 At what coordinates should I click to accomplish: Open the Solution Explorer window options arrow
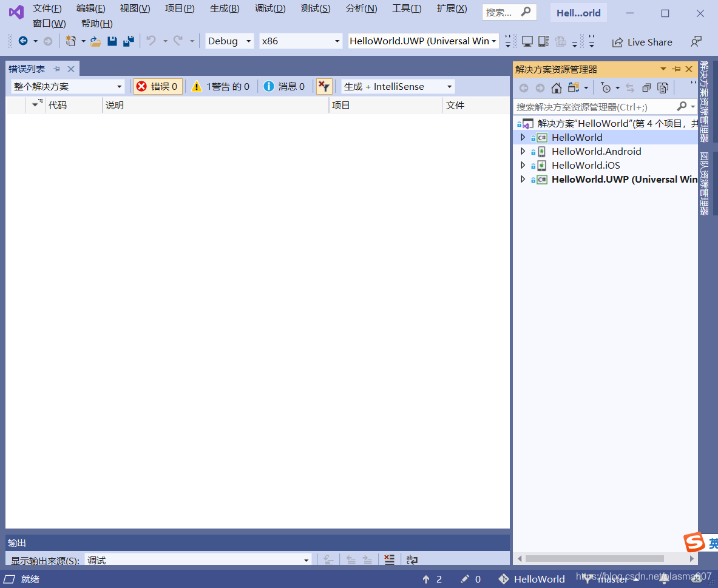pos(663,69)
